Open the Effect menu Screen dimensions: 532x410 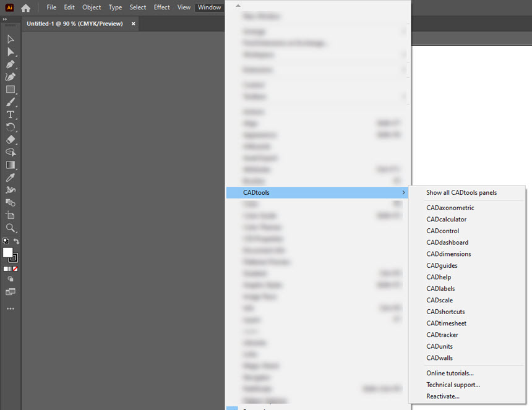162,7
